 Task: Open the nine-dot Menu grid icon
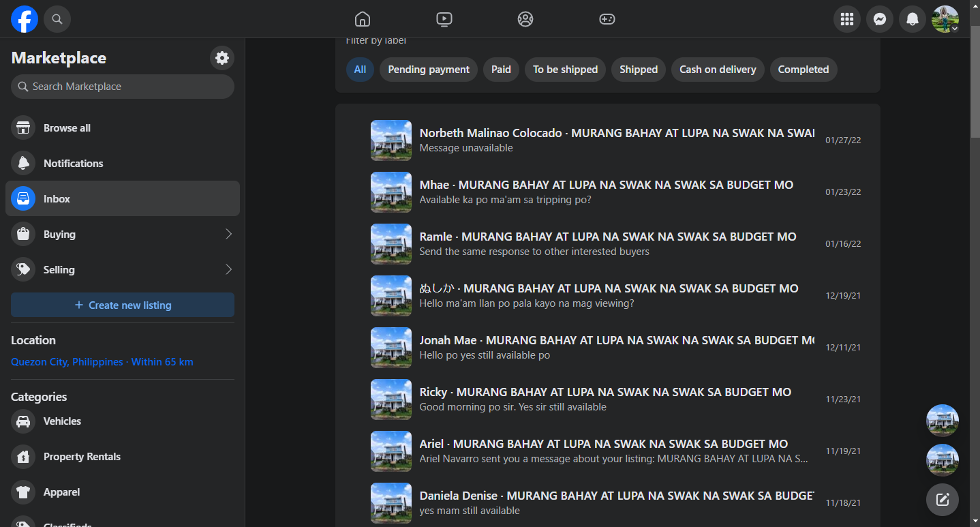pos(847,19)
